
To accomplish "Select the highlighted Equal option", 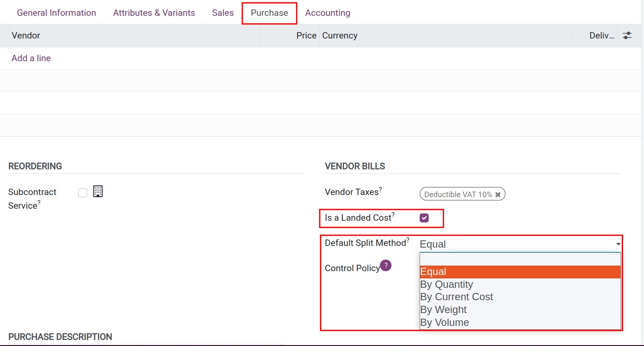I will click(433, 271).
